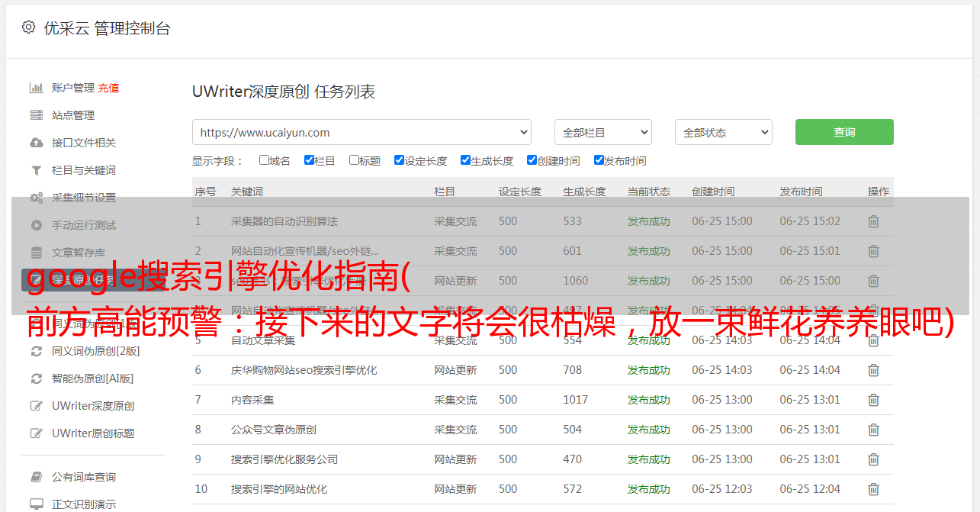Screen dimensions: 980x512
Task: Open UWriter原创标题 sidebar link
Action: pyautogui.click(x=93, y=433)
